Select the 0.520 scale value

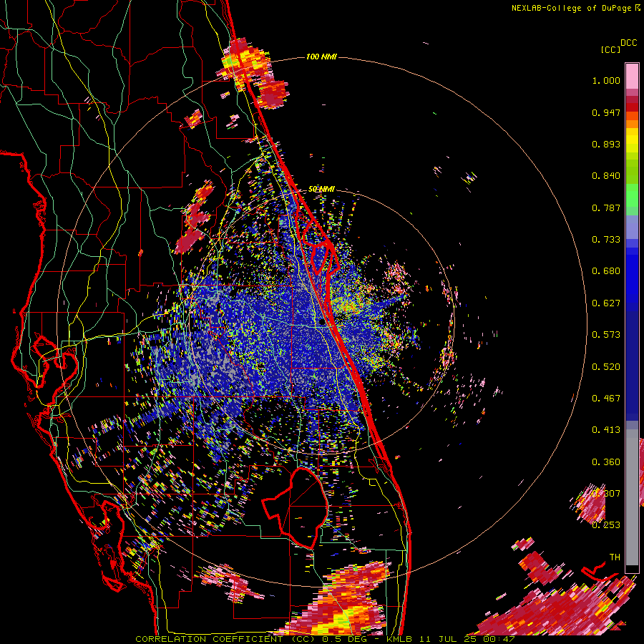(x=606, y=367)
